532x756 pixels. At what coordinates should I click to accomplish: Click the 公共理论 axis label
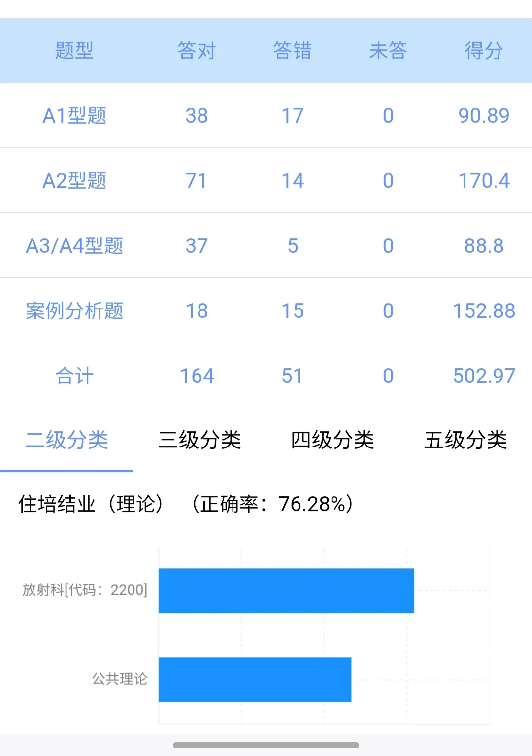(x=120, y=679)
